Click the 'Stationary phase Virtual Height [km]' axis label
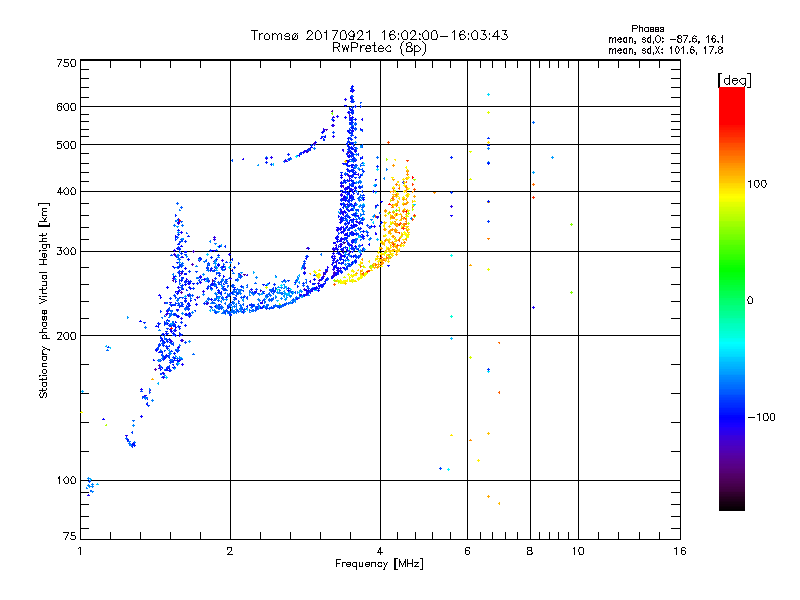 coord(44,300)
